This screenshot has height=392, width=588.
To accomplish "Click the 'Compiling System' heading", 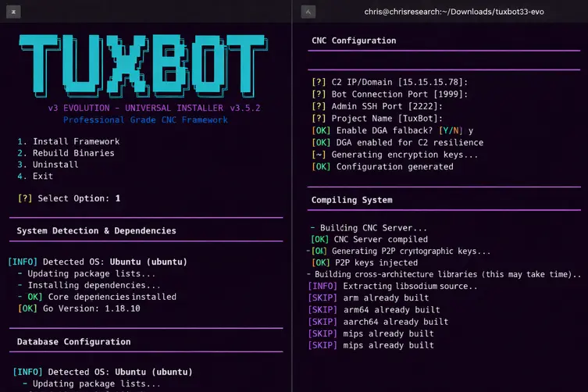I will point(351,200).
